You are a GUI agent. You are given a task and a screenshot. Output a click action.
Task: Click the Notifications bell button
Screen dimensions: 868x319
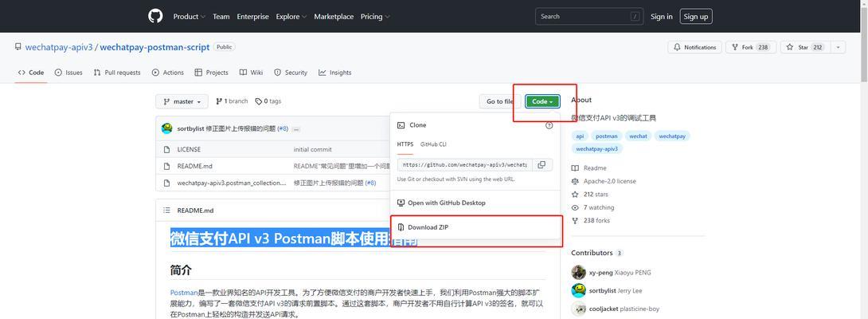(x=694, y=47)
